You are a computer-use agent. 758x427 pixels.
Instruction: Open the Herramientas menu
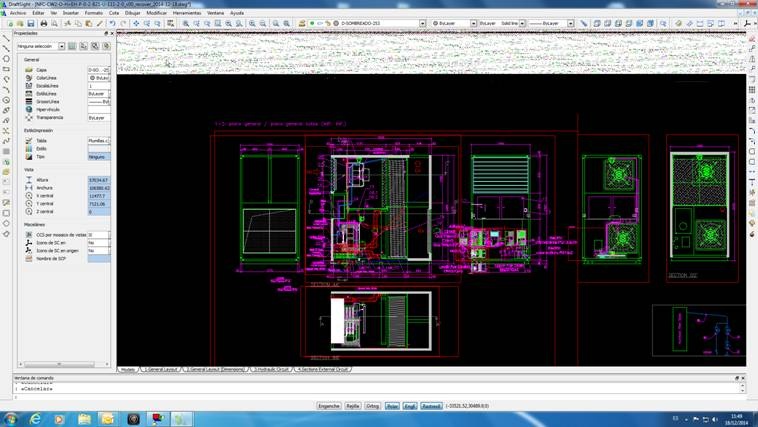[187, 13]
